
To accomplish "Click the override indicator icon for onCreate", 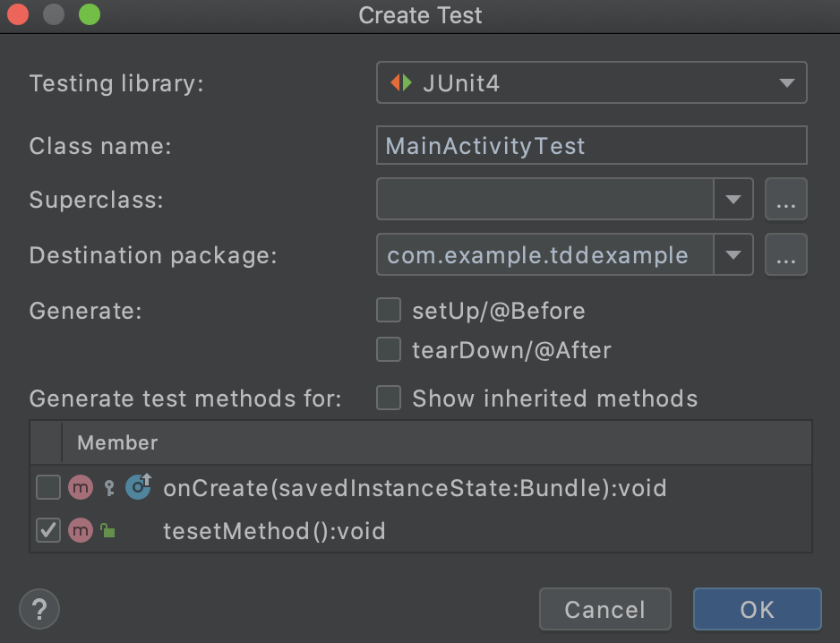I will (139, 488).
